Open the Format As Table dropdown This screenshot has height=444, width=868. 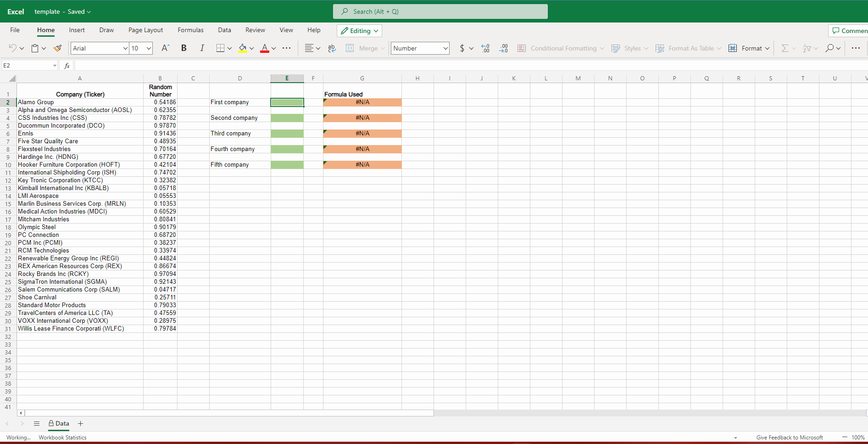tap(689, 48)
